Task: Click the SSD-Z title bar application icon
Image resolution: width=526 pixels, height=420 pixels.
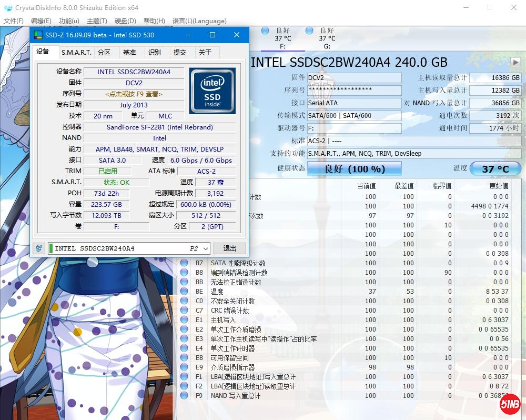Action: point(38,35)
